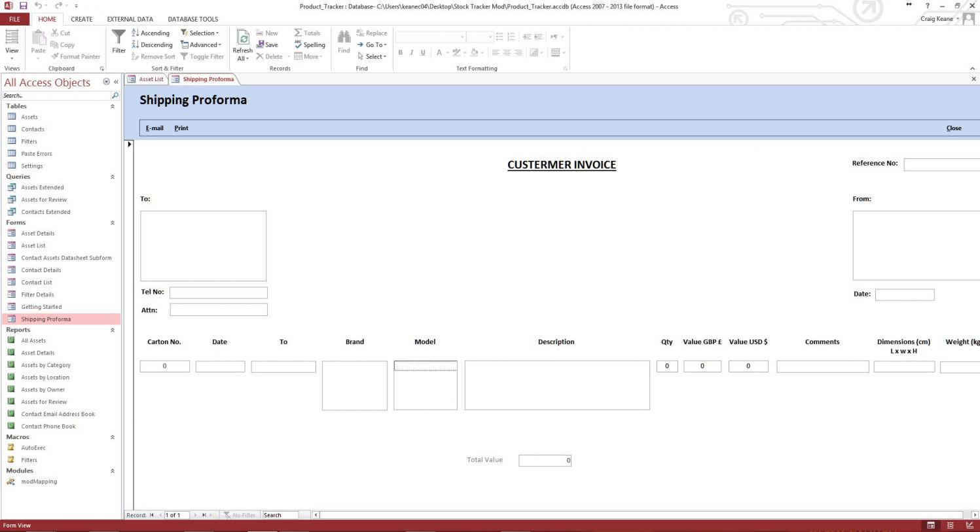Switch to the Asset List document tab
The image size is (980, 532).
point(146,79)
